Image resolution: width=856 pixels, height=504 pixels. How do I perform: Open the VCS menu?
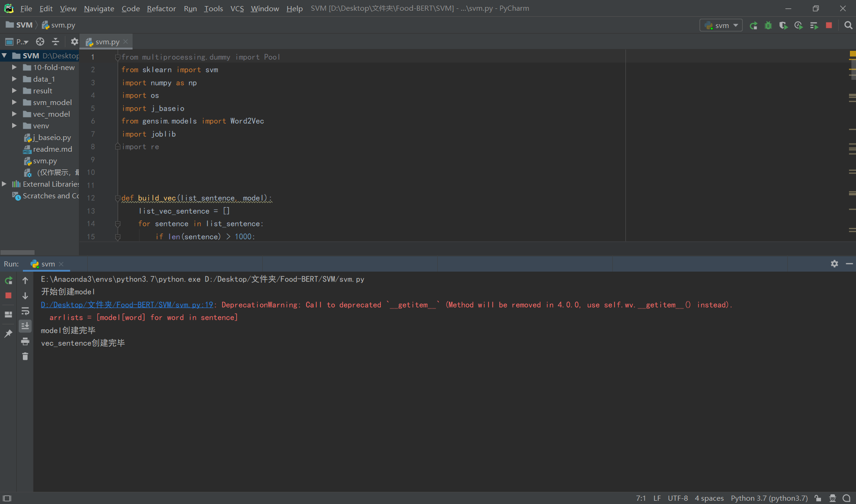237,8
